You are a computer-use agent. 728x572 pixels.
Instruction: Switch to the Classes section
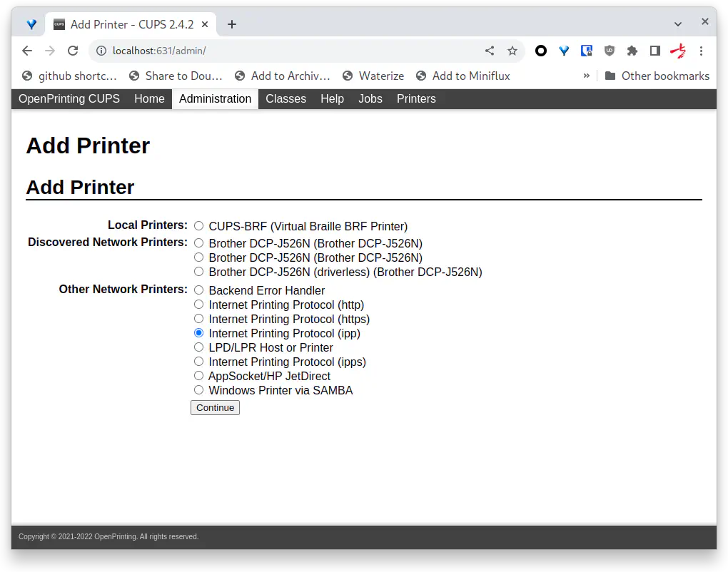coord(285,99)
